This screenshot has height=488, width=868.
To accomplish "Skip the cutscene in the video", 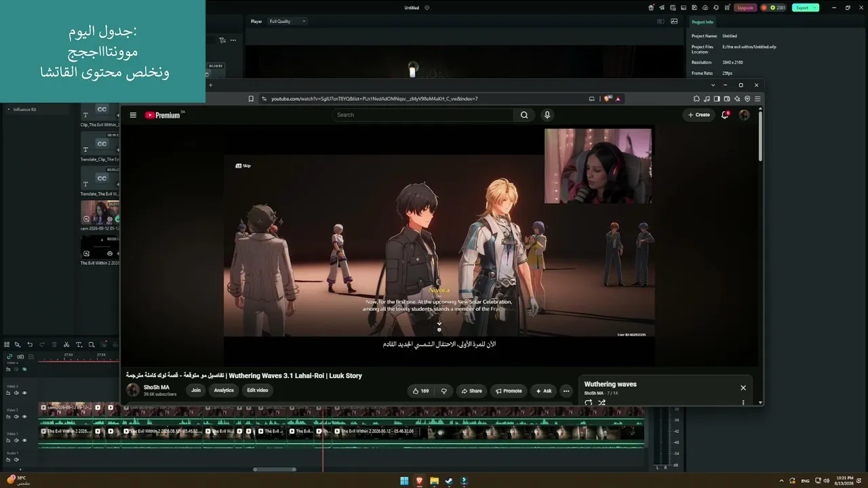I will point(243,165).
